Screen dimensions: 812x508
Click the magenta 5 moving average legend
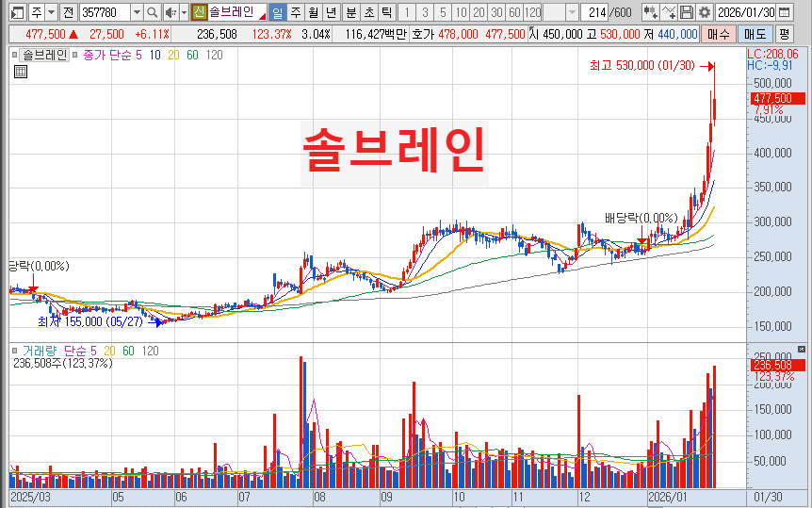point(138,55)
